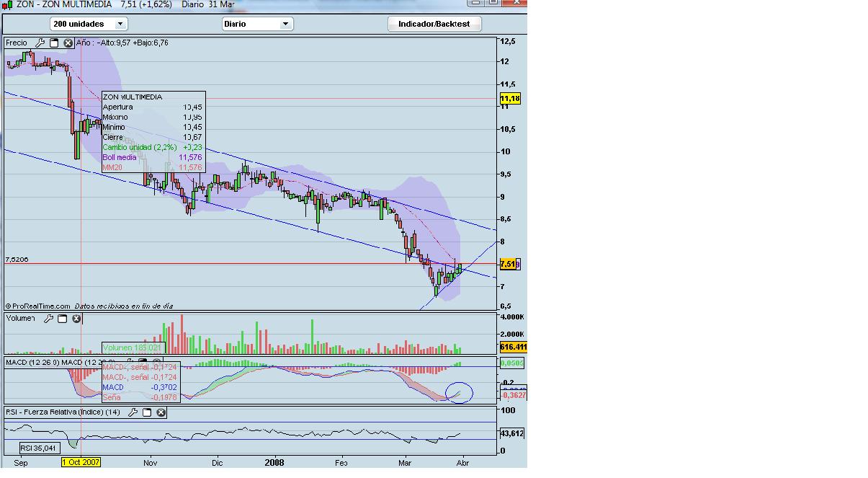Screen dimensions: 868x478
Task: Maximize the Volumen panel
Action: [63, 318]
